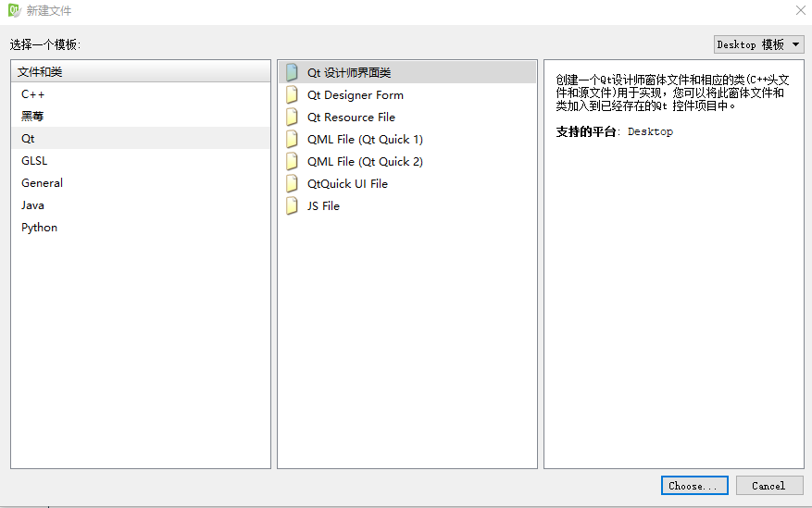This screenshot has width=812, height=508.
Task: Pick the Qt Resource File template
Action: click(407, 117)
